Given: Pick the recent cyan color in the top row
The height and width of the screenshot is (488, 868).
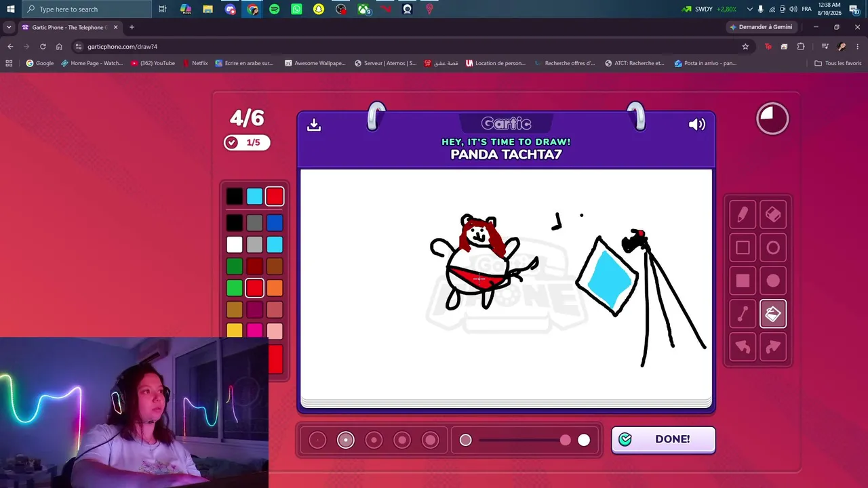Looking at the screenshot, I should (x=254, y=197).
